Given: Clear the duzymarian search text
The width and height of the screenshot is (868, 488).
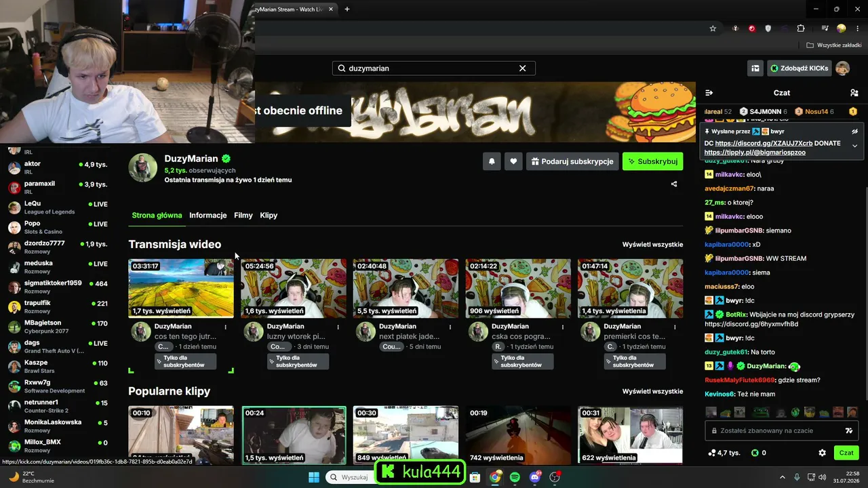Looking at the screenshot, I should (x=522, y=68).
